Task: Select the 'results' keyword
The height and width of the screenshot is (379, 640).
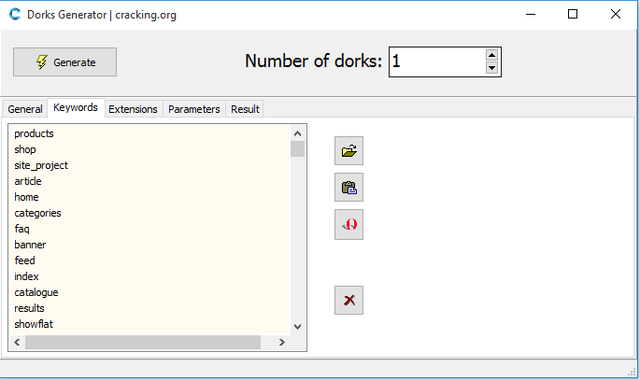Action: (x=29, y=308)
